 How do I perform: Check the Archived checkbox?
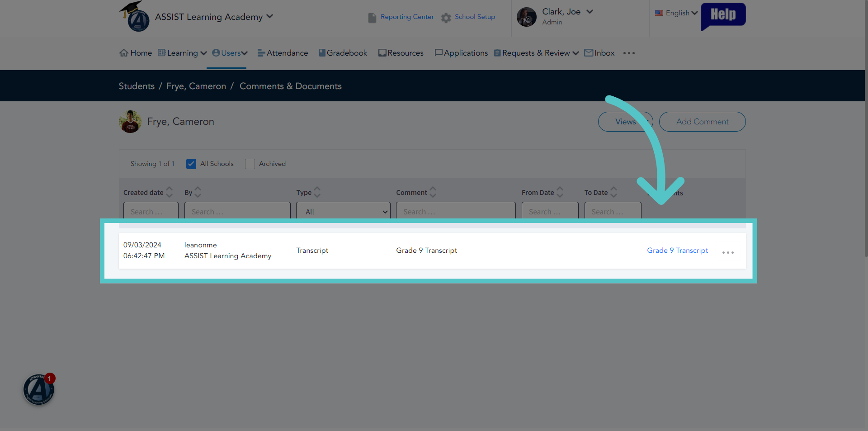pos(250,164)
